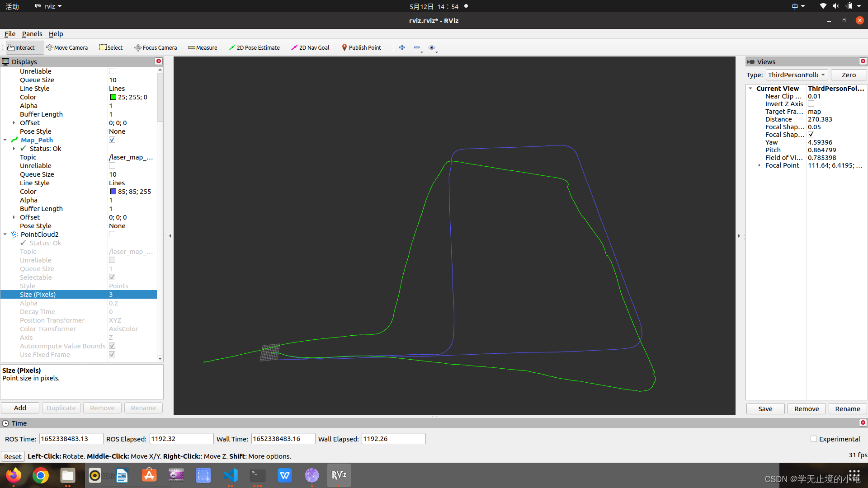Screen dimensions: 868x488
Task: Collapse the Map_Path tree item
Action: coord(5,140)
